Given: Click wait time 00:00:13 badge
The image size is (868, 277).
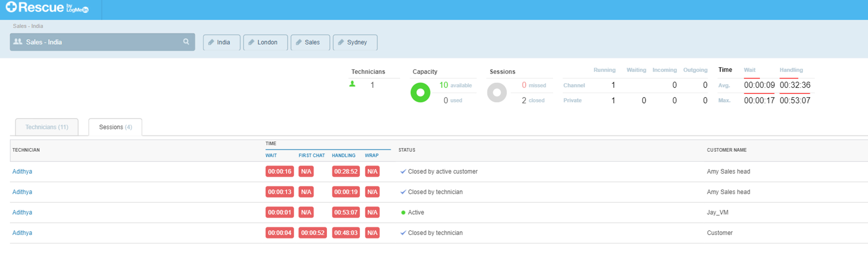Looking at the screenshot, I should [279, 192].
